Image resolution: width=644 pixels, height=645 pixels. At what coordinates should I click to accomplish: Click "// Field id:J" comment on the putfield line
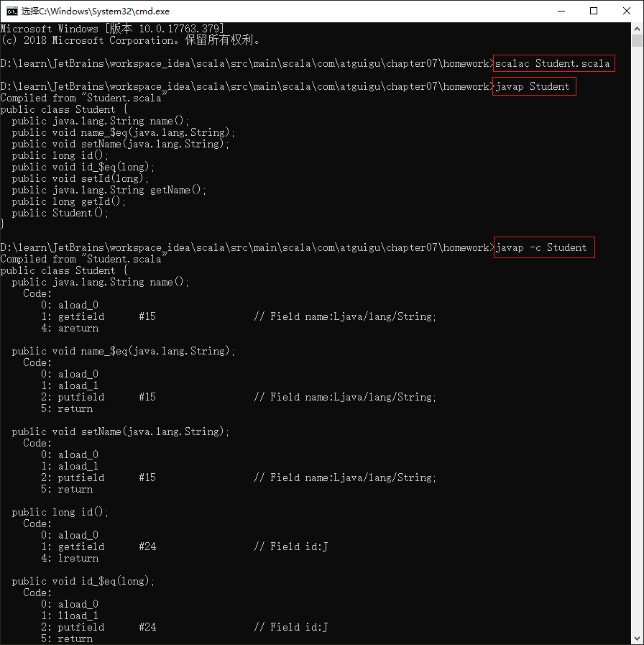[291, 627]
